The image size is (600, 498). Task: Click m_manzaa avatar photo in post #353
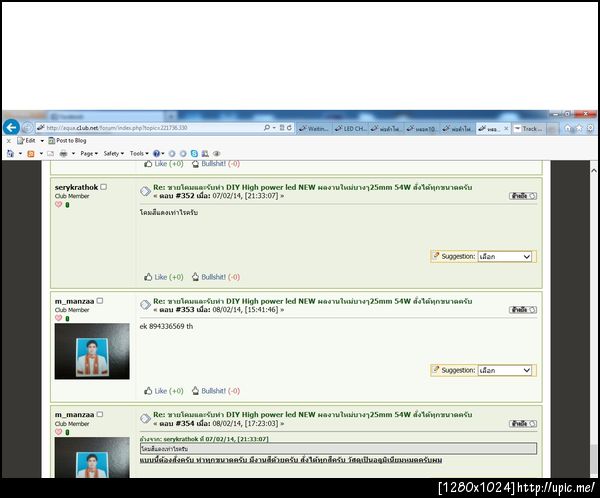tap(92, 351)
